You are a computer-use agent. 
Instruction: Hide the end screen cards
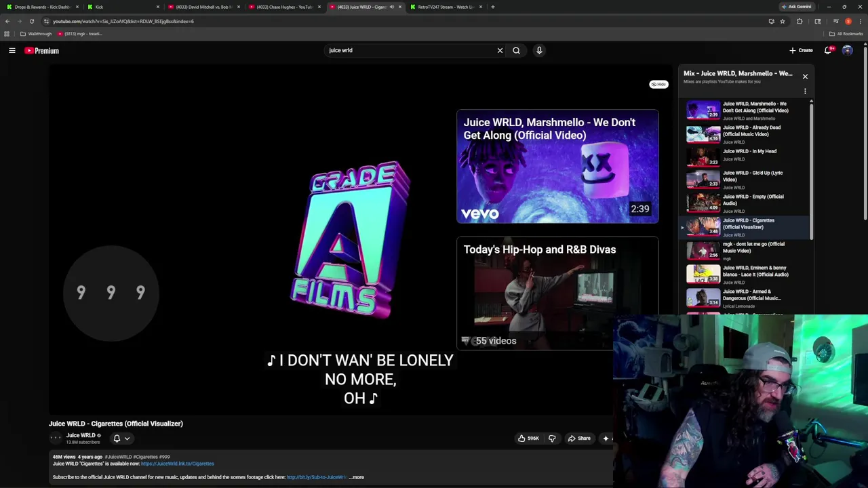click(658, 84)
